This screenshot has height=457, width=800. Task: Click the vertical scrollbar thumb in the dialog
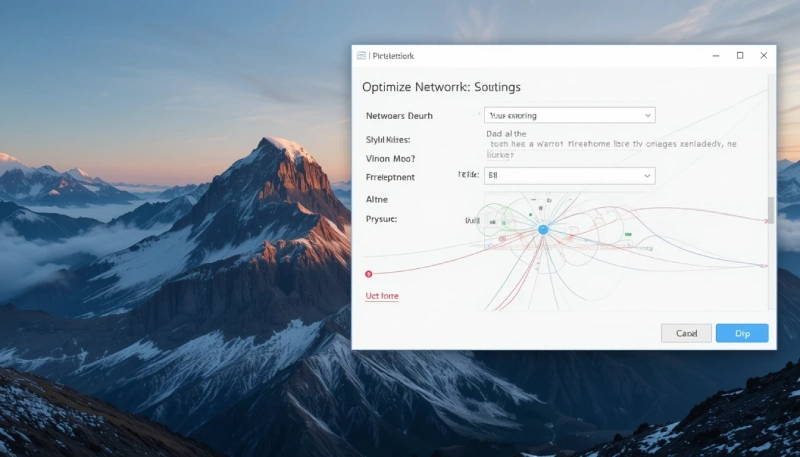[x=771, y=210]
